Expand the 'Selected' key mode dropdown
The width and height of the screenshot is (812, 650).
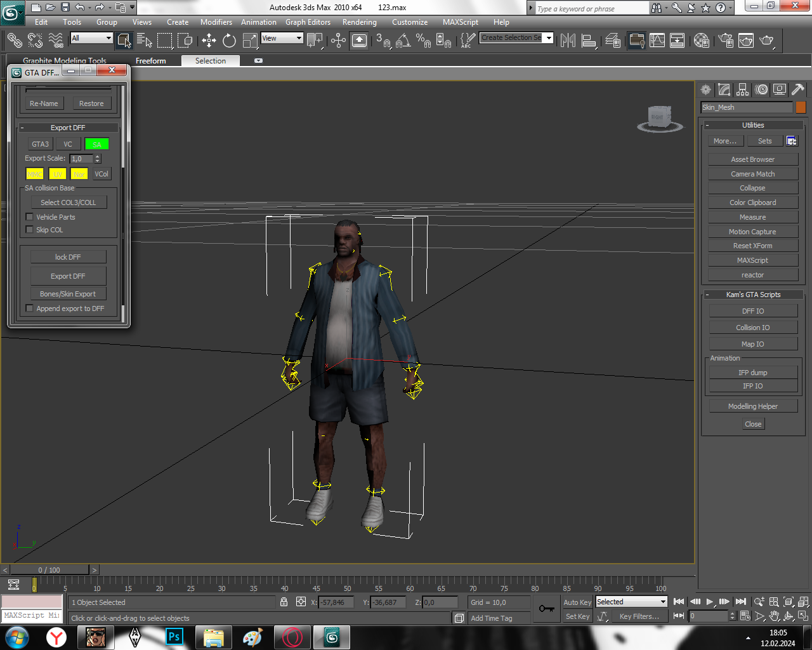coord(631,602)
